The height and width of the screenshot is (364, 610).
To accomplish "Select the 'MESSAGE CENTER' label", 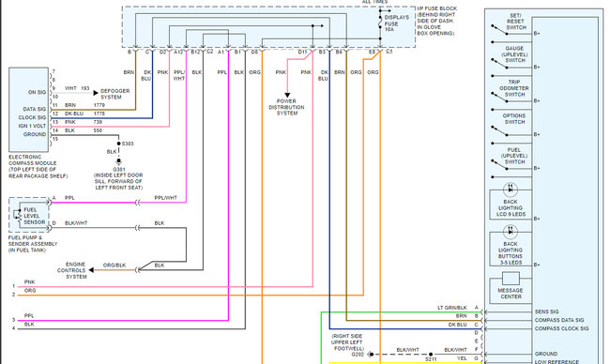I will (511, 294).
